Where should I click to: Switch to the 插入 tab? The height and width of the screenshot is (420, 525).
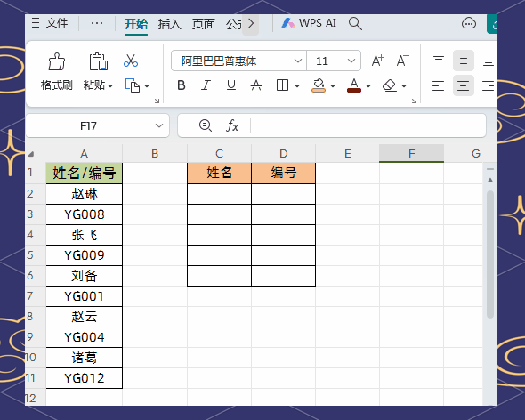pyautogui.click(x=169, y=24)
